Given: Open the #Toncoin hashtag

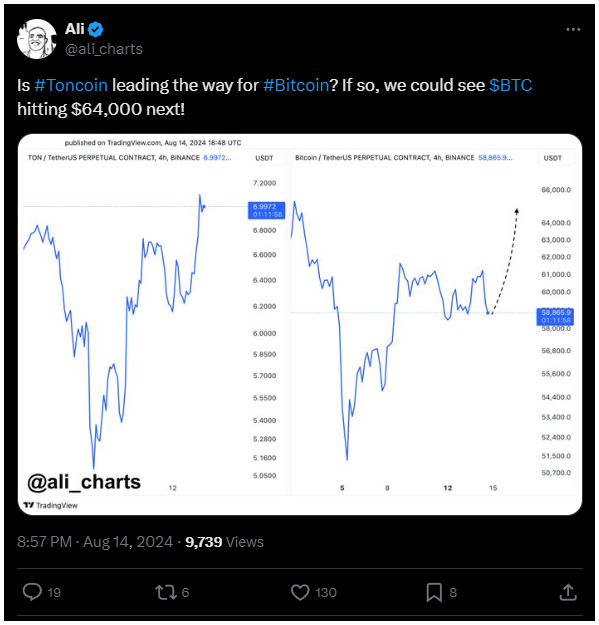Looking at the screenshot, I should pyautogui.click(x=71, y=85).
